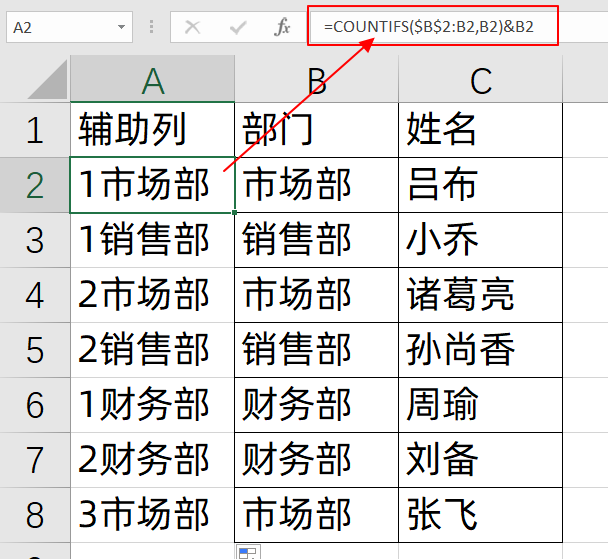
Task: Click the formula bar COUNTIFS text
Action: click(x=429, y=26)
